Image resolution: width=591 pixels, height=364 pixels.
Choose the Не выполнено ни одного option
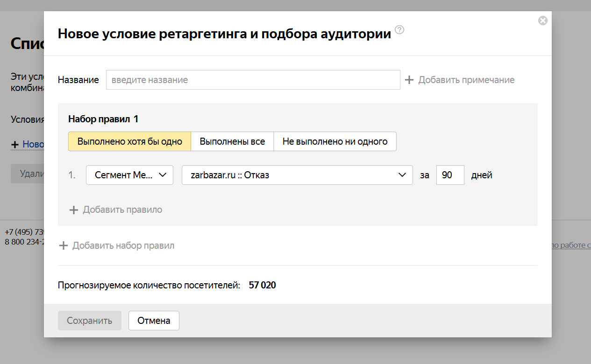(335, 141)
